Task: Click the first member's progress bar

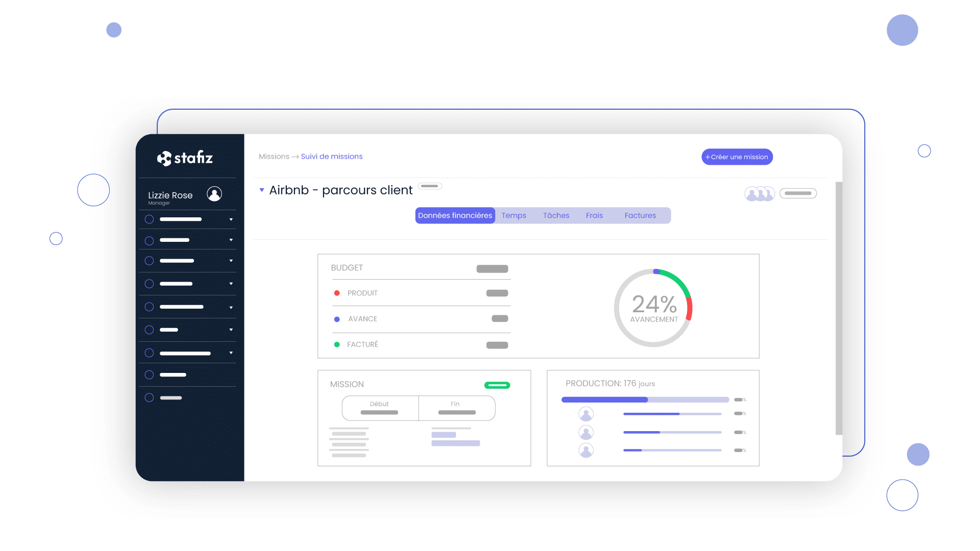Action: coord(672,414)
